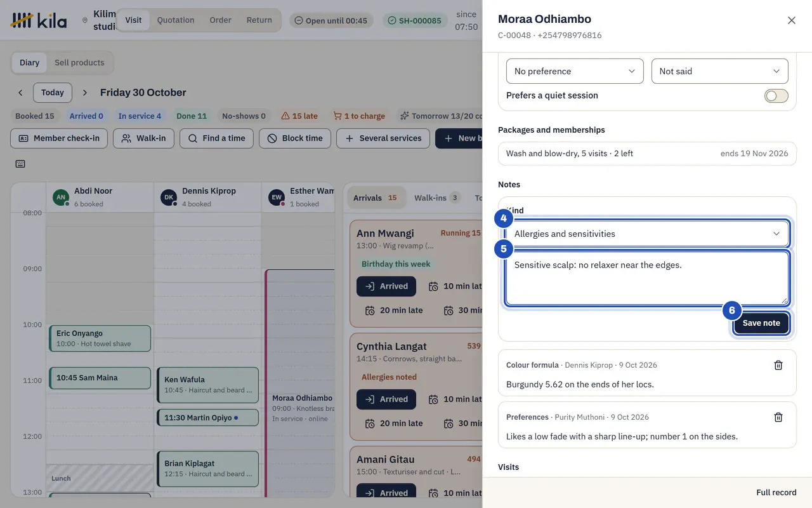
Task: Expand the No preference dropdown
Action: 575,71
